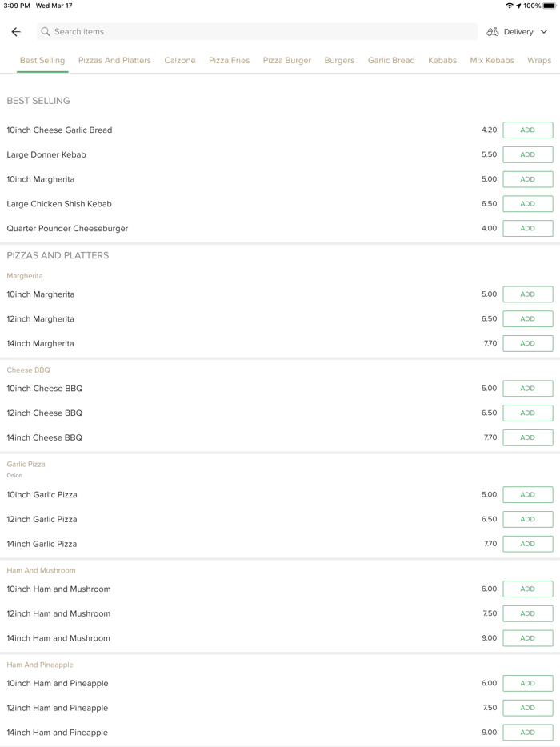Screen dimensions: 560x747
Task: Add 14inch Ham and Mushroom
Action: 527,639
